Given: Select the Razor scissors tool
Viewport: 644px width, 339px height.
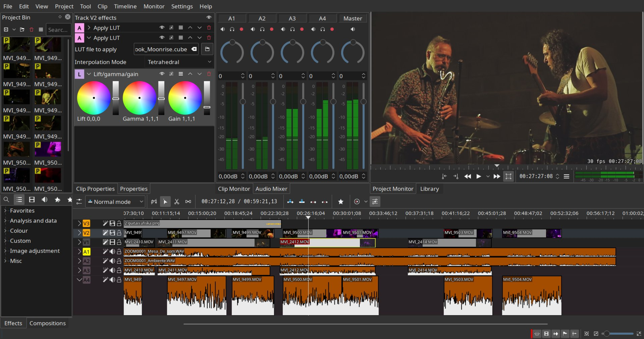Looking at the screenshot, I should coord(177,202).
